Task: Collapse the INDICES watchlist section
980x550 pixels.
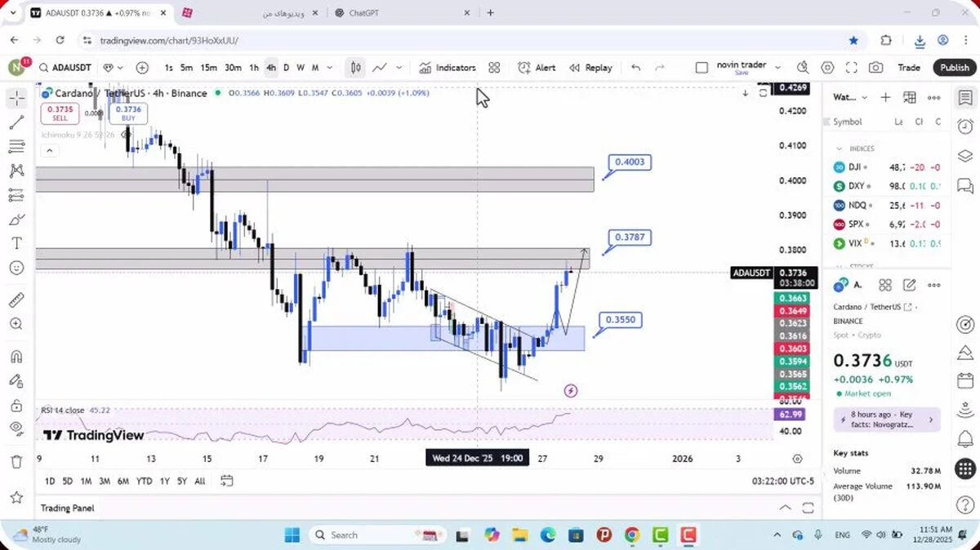Action: click(839, 149)
